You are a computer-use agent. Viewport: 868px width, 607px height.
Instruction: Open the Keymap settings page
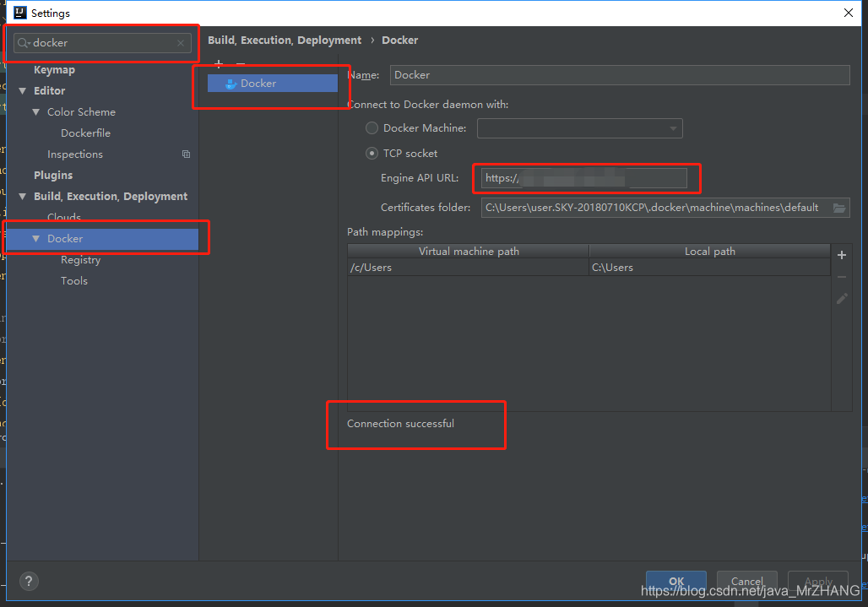pos(54,70)
